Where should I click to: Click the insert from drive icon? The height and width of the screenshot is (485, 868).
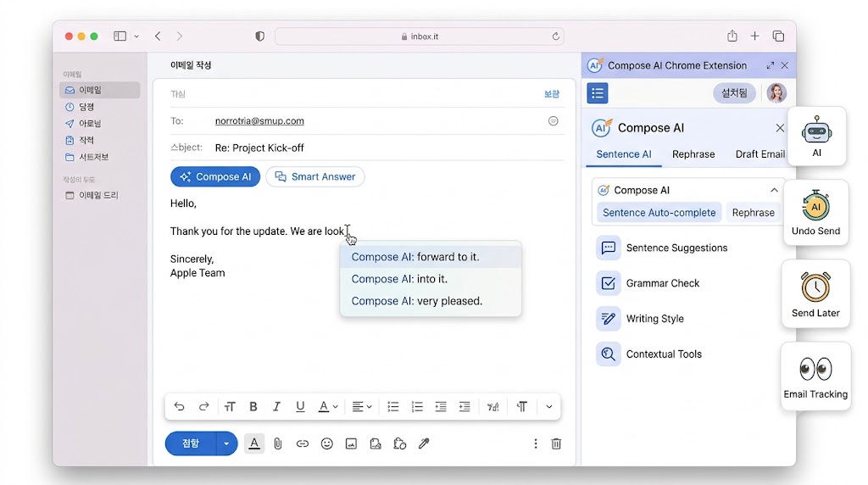tap(376, 443)
